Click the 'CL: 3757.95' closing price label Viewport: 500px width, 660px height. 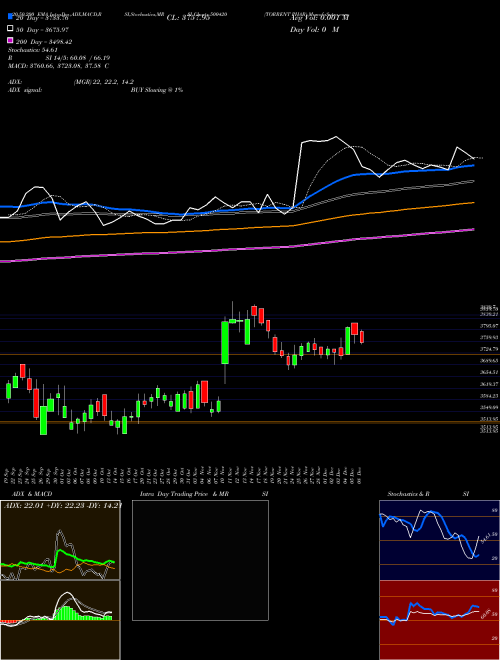click(188, 18)
